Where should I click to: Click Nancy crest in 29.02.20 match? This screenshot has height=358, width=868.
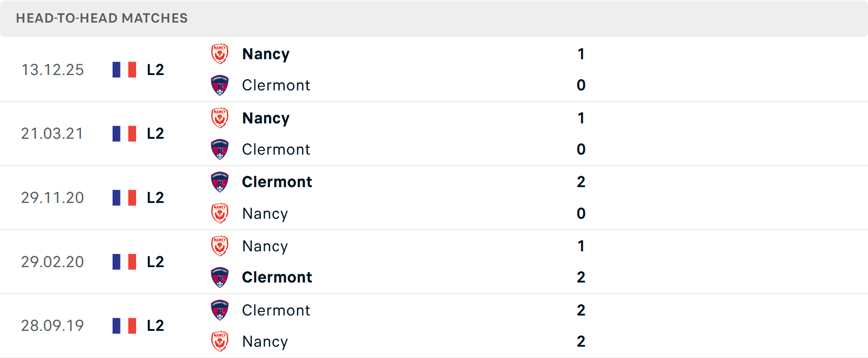pos(220,246)
